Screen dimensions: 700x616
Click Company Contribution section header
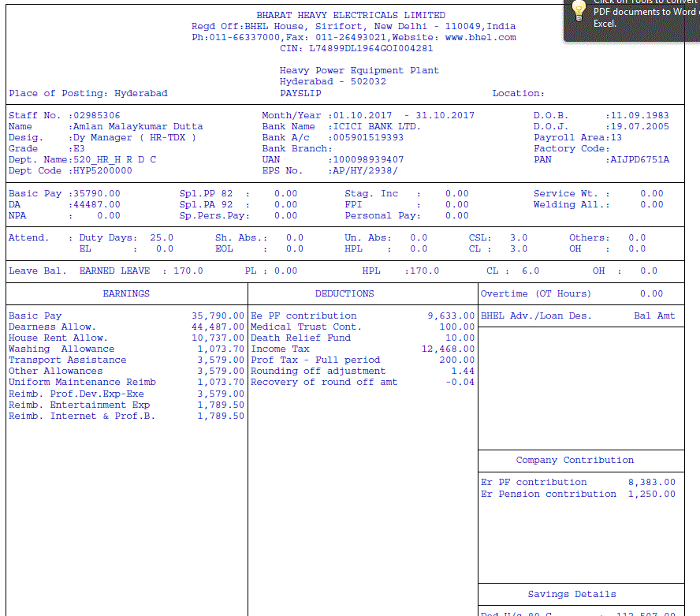click(575, 461)
